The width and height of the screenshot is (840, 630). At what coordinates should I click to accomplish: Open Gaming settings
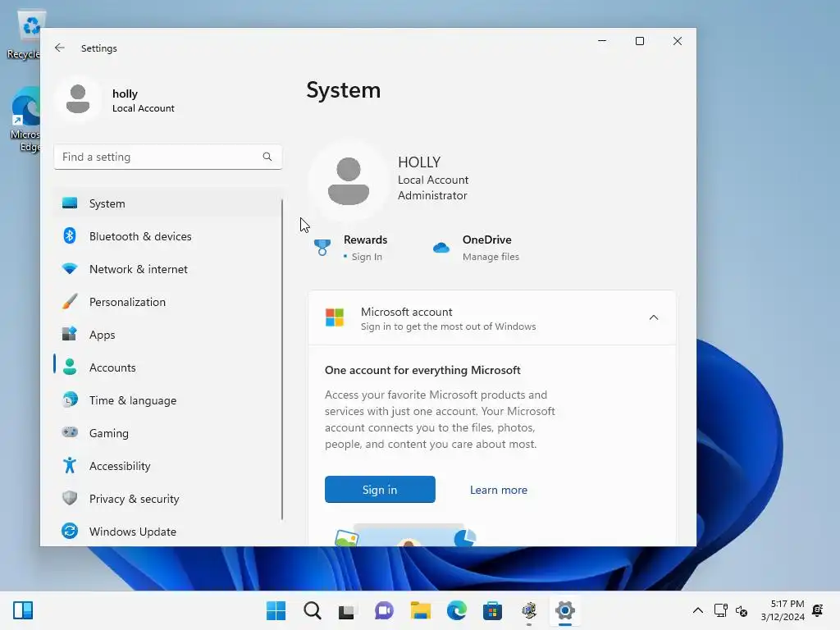point(167,432)
